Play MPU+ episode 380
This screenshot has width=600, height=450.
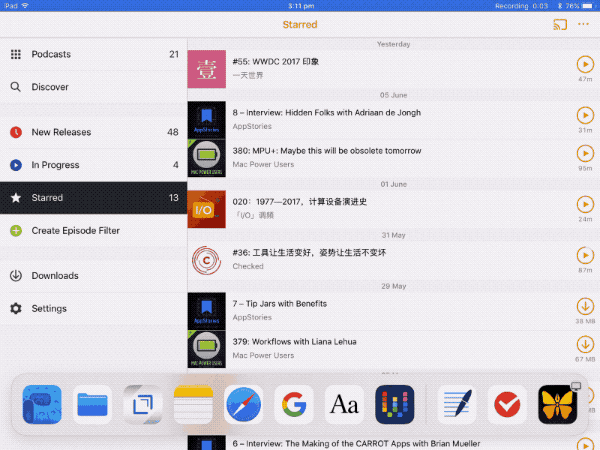pyautogui.click(x=585, y=153)
